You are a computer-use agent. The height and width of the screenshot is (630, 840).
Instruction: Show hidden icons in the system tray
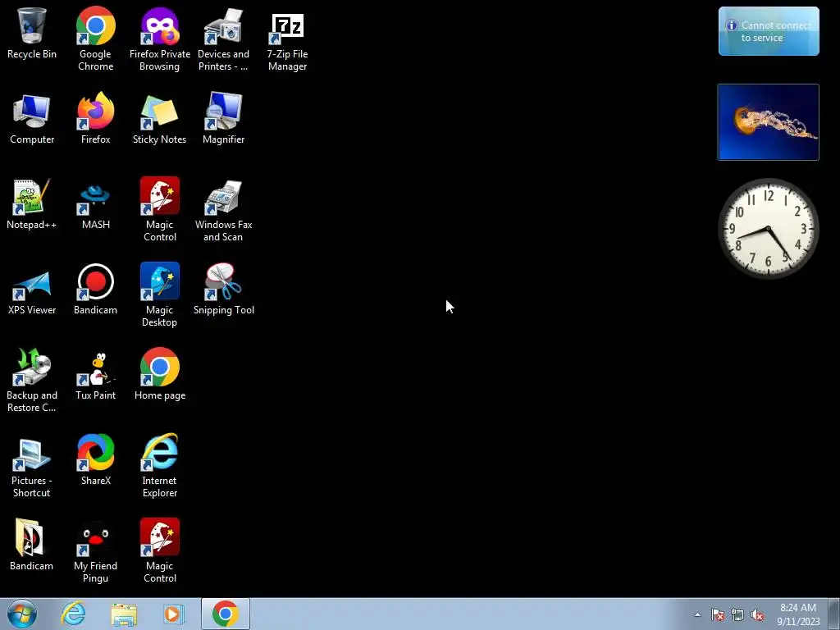tap(697, 614)
